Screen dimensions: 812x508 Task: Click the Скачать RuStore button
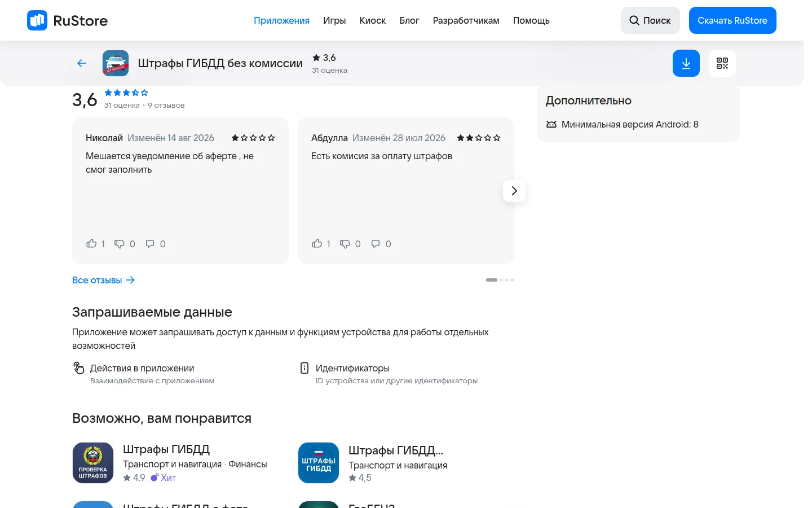[x=732, y=20]
